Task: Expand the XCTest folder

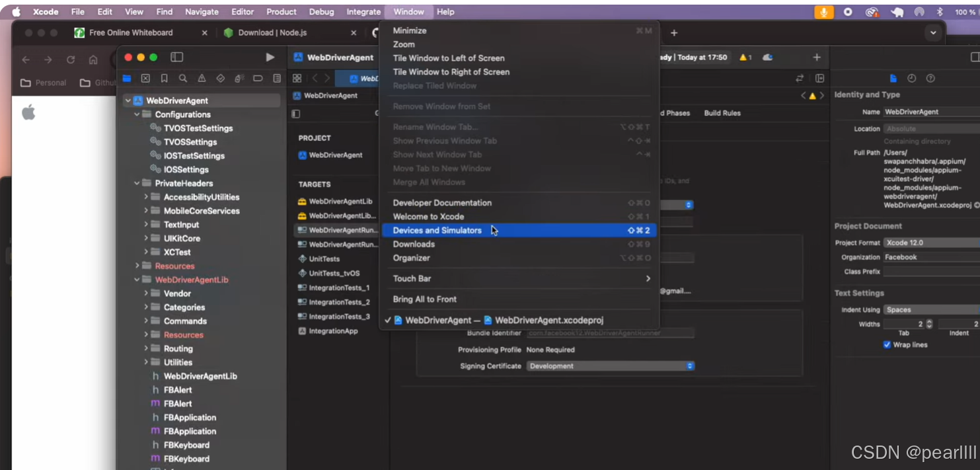Action: pos(146,252)
